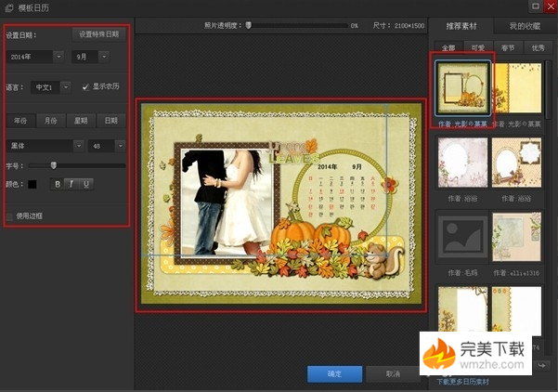Click the 照片透明度 slider handle

pyautogui.click(x=248, y=25)
